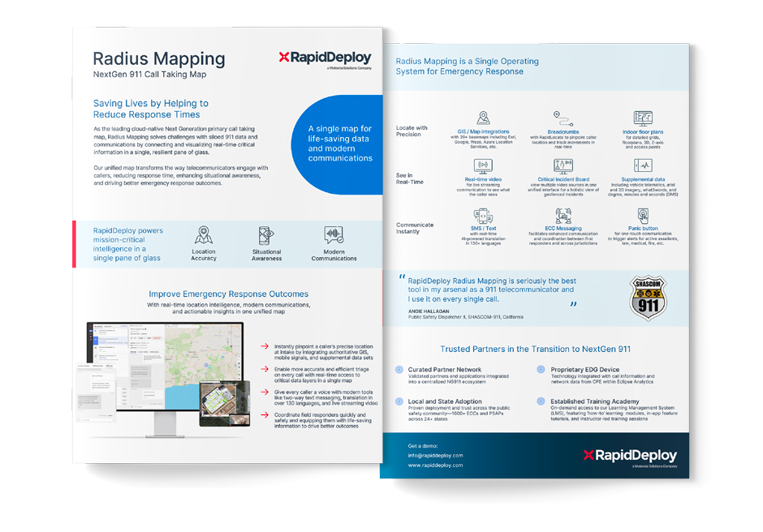763x532 pixels.
Task: Click the tablet aerial view screenshot
Action: pyautogui.click(x=224, y=404)
